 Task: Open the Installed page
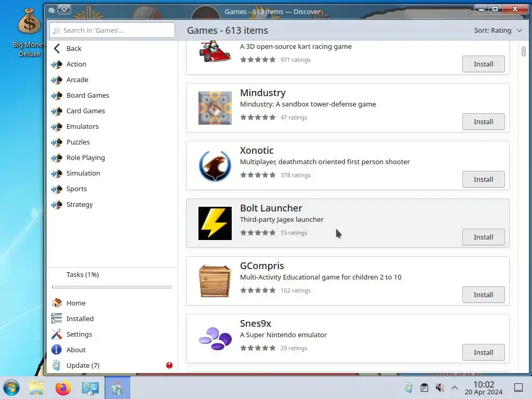112,318
